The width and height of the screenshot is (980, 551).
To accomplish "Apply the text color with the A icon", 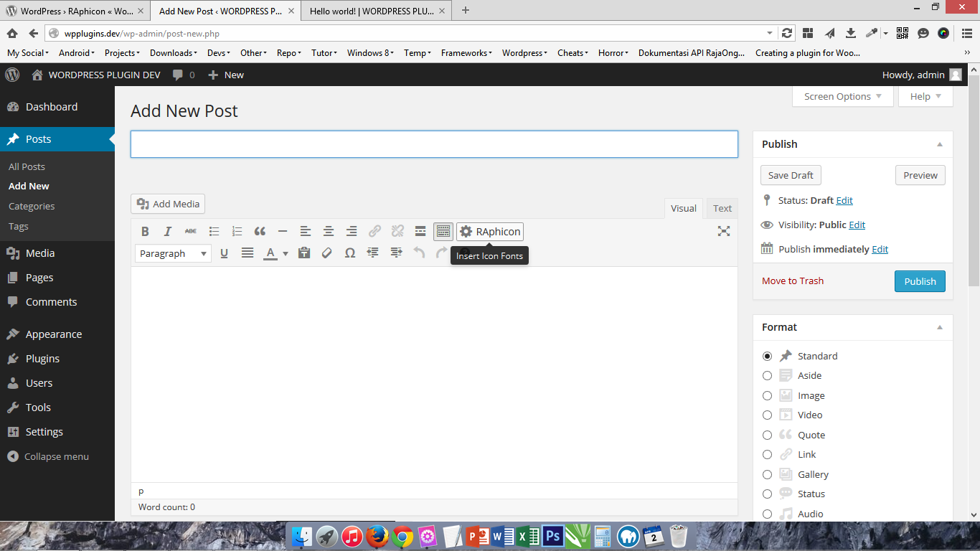I will coord(270,253).
